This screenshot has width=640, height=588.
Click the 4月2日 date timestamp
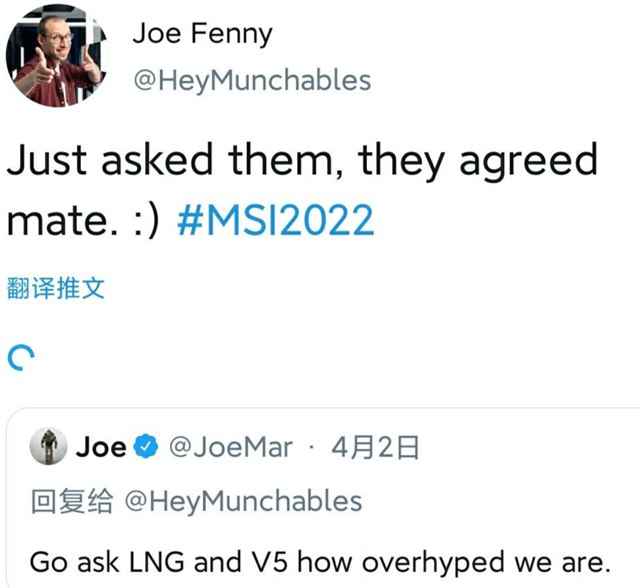pos(375,447)
